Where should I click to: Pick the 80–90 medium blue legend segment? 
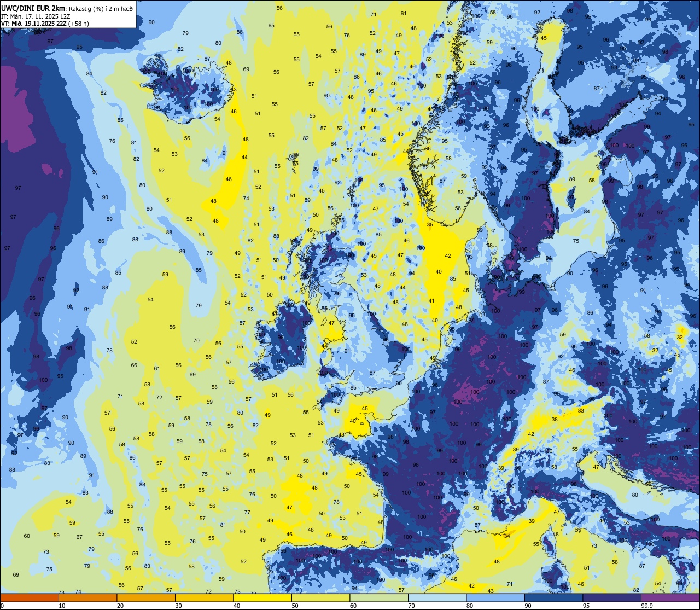pos(495,597)
